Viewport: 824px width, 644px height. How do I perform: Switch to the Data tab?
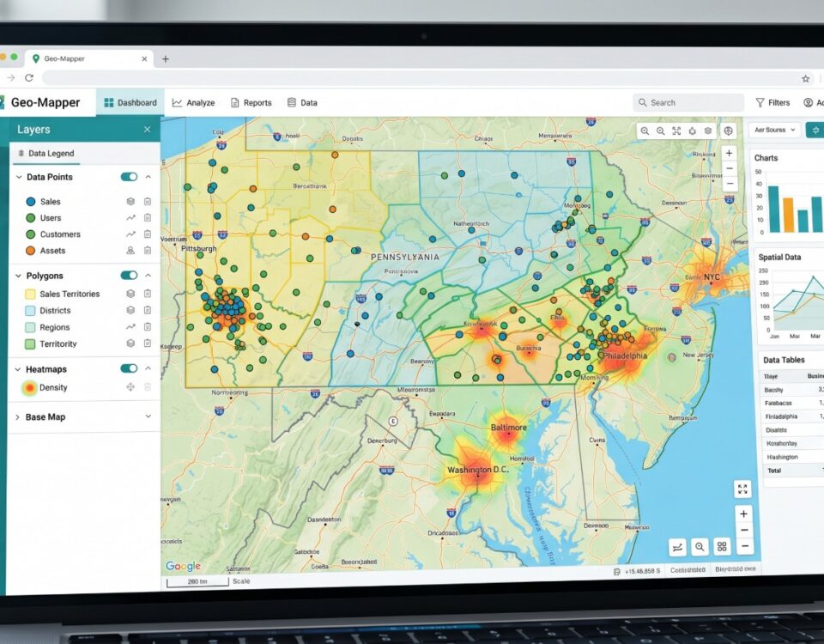pyautogui.click(x=302, y=102)
